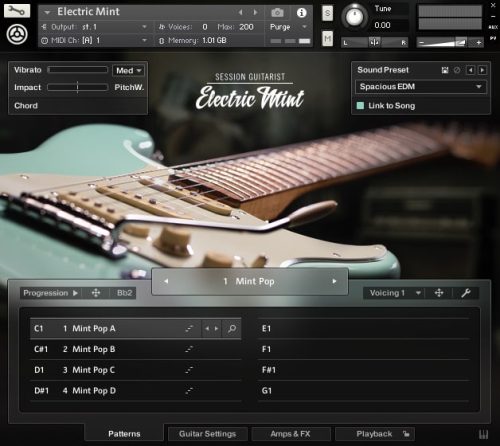Select next pattern arrow in Mint Pop A row
This screenshot has height=446, width=500.
(216, 329)
